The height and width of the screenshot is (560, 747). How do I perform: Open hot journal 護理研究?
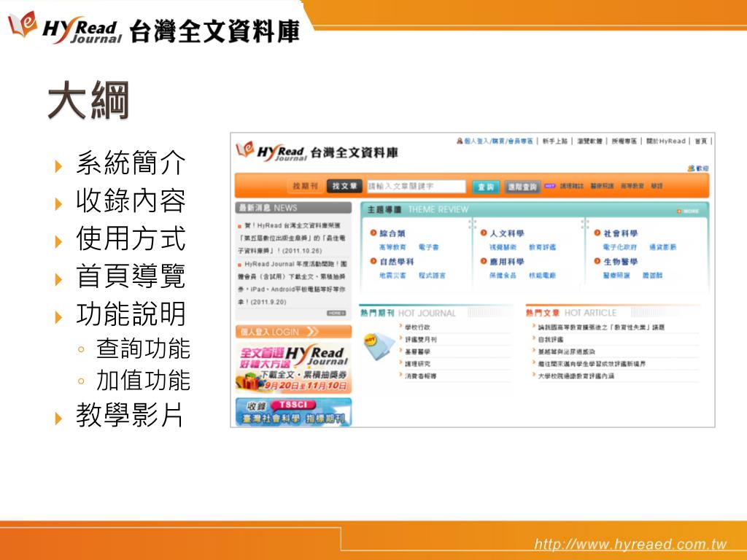coord(417,364)
